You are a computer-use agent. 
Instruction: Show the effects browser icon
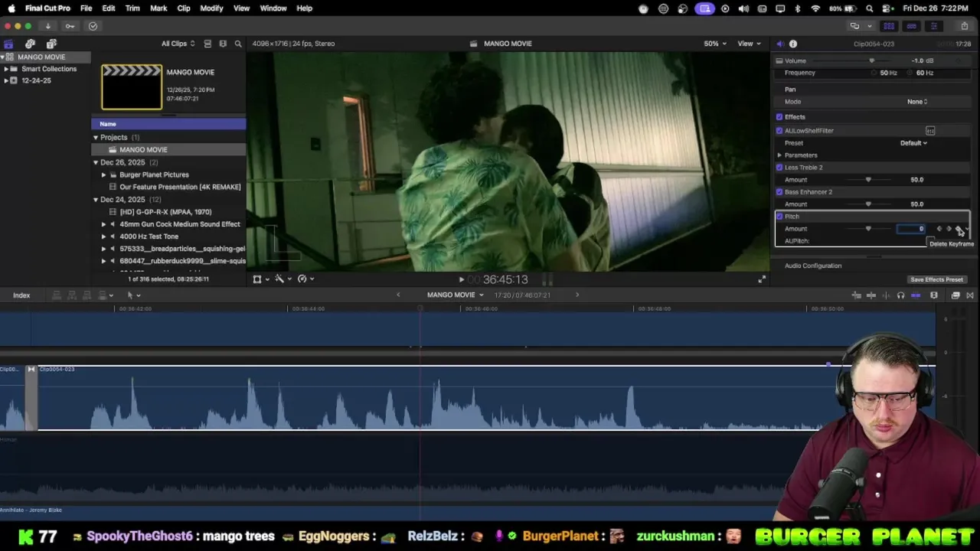(x=955, y=295)
